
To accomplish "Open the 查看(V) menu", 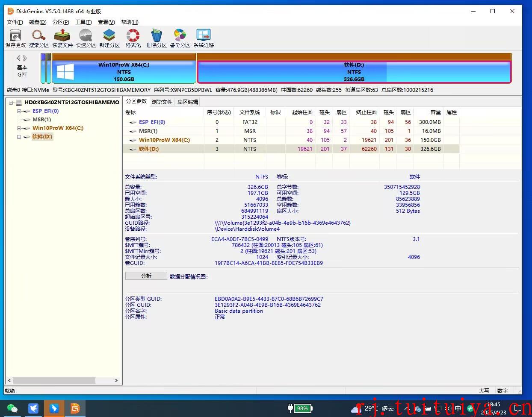I will [106, 22].
